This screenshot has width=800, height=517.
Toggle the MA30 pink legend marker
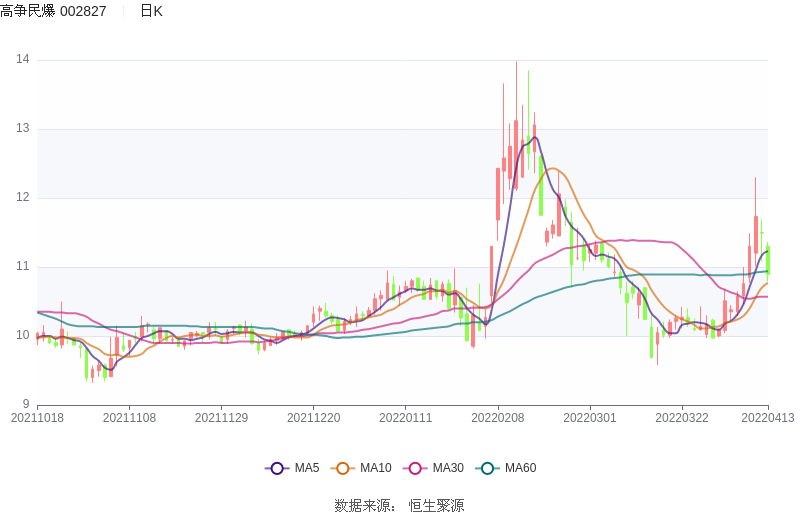415,468
